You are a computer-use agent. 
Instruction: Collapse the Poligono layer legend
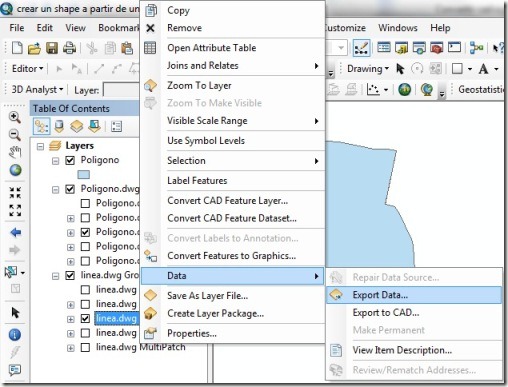tap(56, 161)
